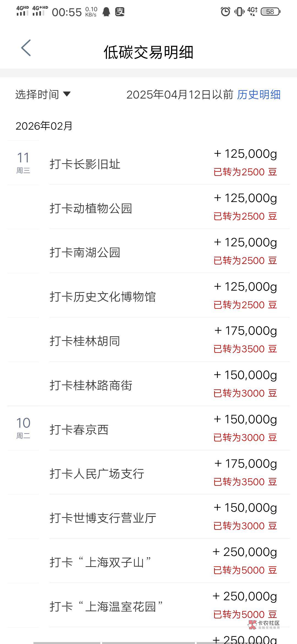Select the 打卡桂林胡同 transaction
The width and height of the screenshot is (297, 644).
pyautogui.click(x=85, y=341)
